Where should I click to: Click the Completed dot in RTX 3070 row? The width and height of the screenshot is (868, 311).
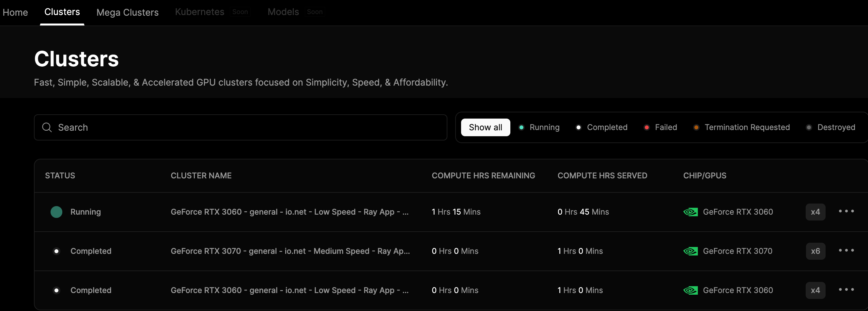pos(56,251)
